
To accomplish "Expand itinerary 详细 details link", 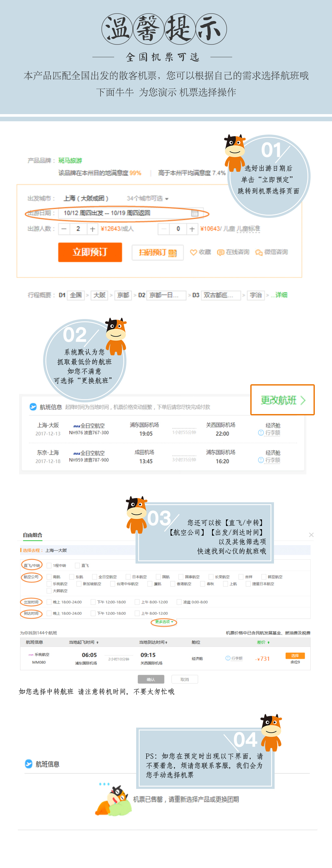I will (x=281, y=295).
